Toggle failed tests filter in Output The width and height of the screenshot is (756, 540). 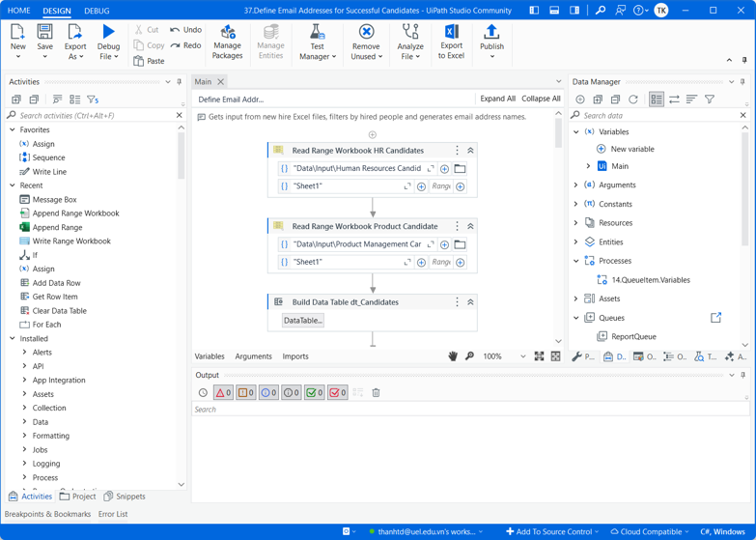click(x=338, y=393)
